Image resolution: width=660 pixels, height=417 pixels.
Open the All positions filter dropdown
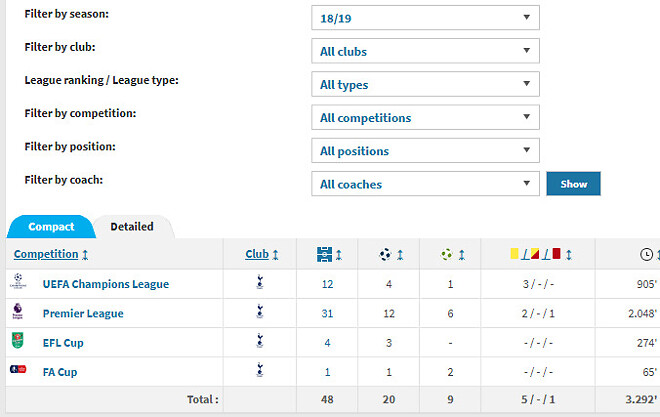pyautogui.click(x=425, y=151)
